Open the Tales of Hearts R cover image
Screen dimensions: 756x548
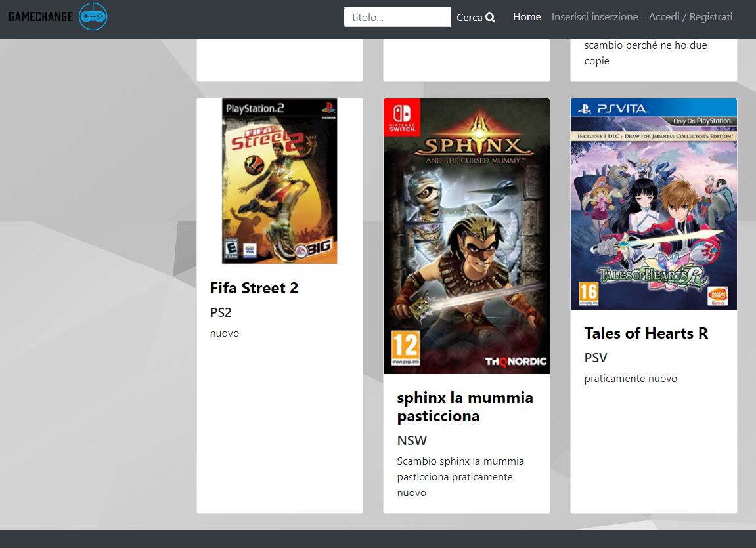click(x=654, y=204)
